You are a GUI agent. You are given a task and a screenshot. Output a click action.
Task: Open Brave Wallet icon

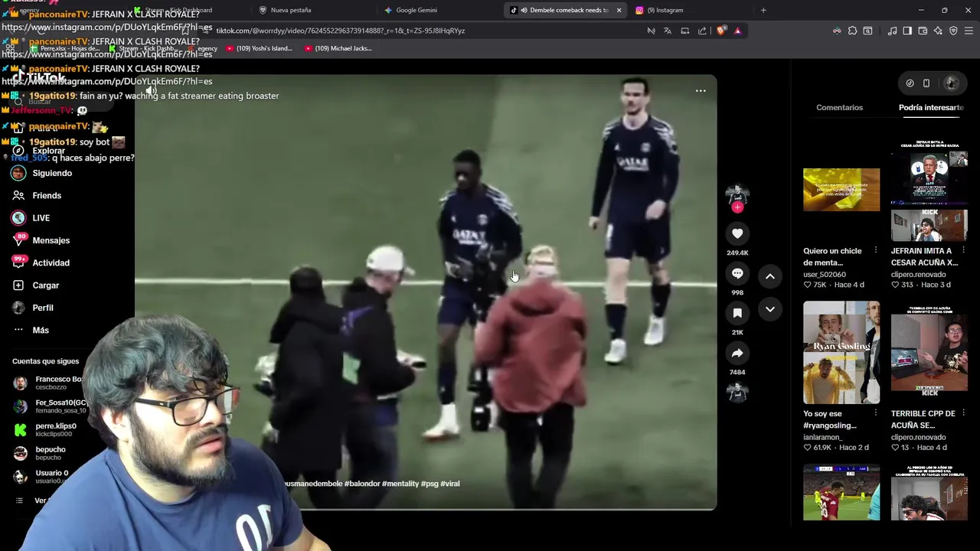tap(923, 31)
